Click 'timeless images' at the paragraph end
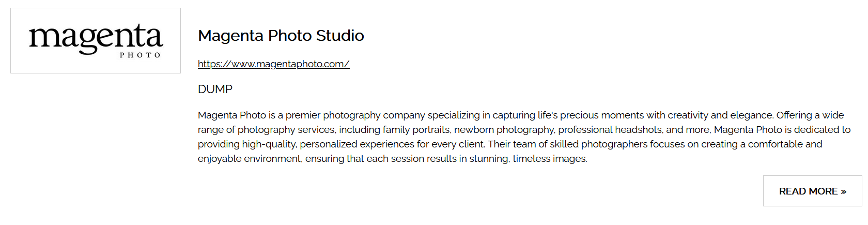Viewport: 868px width, 225px height. (x=549, y=159)
